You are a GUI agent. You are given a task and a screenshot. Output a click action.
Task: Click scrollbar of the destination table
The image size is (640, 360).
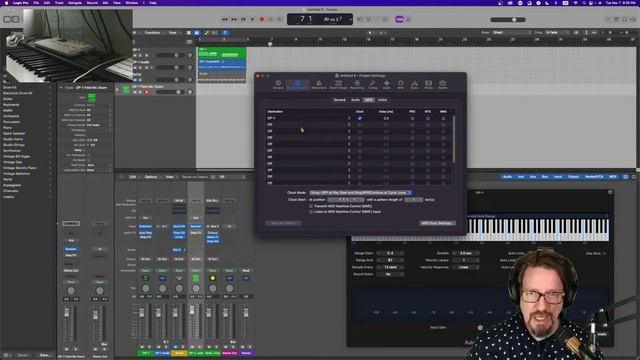tap(453, 139)
